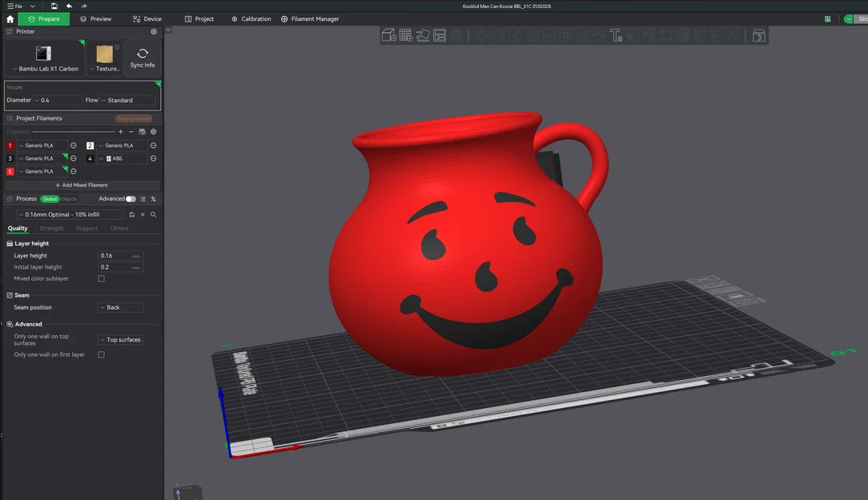868x500 pixels.
Task: Click the X icon beside the process preset
Action: pos(143,214)
